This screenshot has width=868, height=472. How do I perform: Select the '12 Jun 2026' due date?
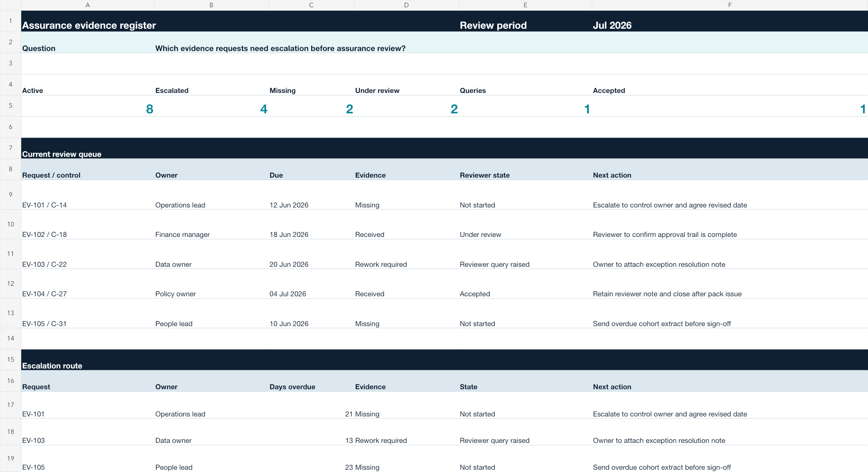(311, 195)
